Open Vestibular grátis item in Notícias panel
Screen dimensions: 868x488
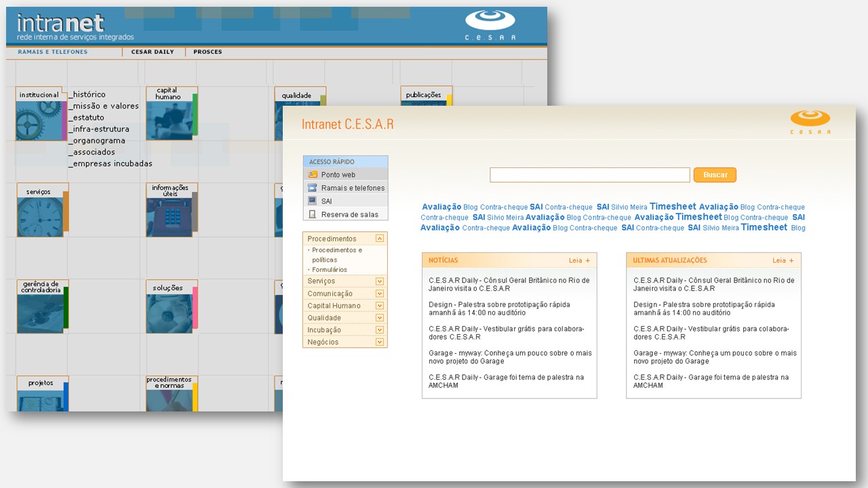(x=506, y=333)
